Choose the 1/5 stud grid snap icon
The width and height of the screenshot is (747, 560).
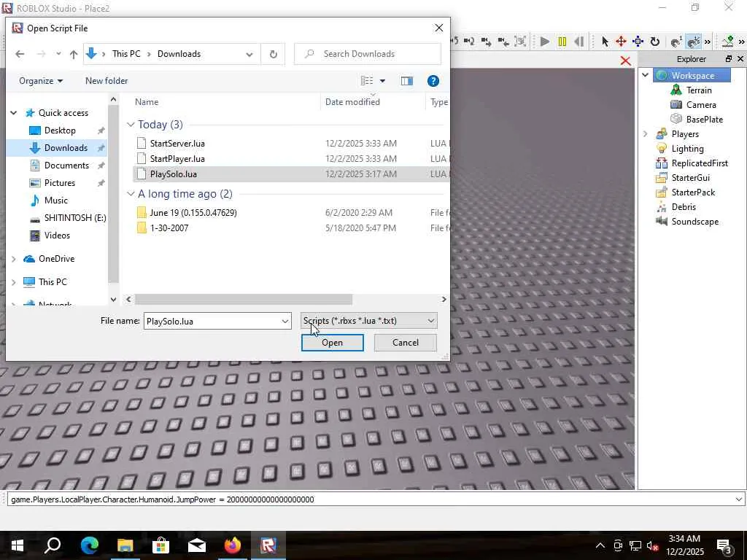pos(694,42)
